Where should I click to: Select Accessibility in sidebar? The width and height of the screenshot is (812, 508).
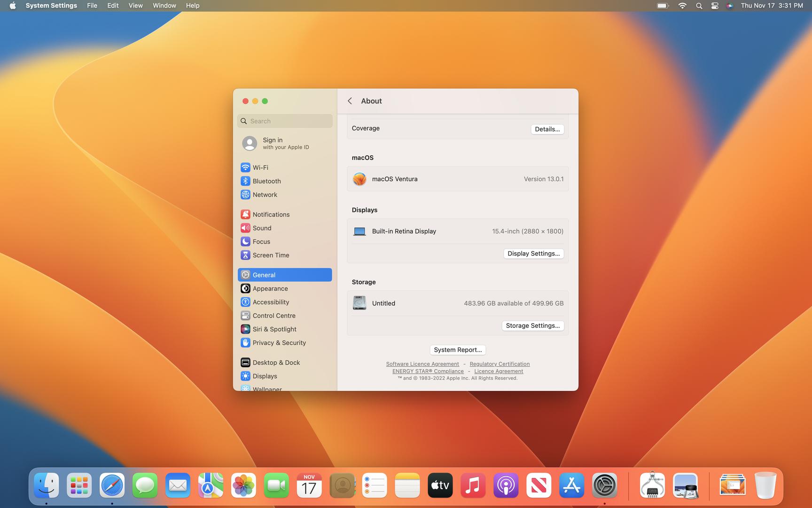[x=271, y=302]
